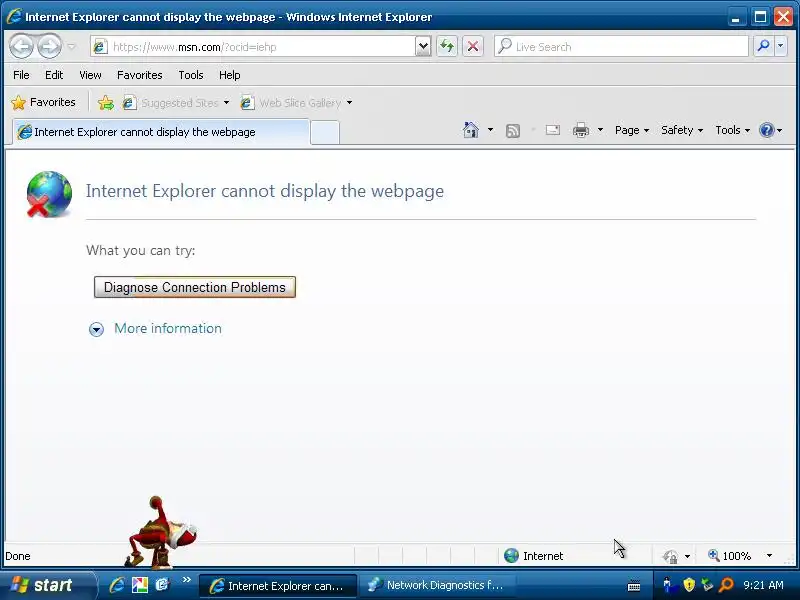
Task: Open the Tools menu in menu bar
Action: [x=191, y=75]
